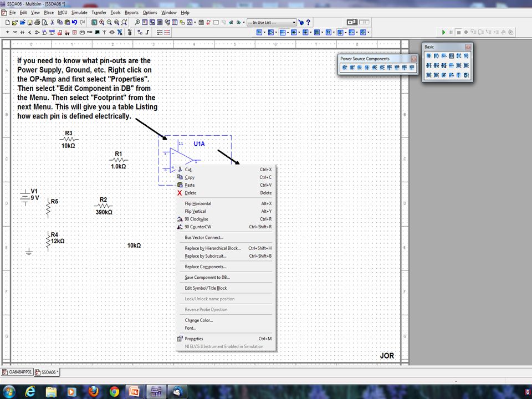Run the simulation with green play button
532x399 pixels.
[x=443, y=32]
